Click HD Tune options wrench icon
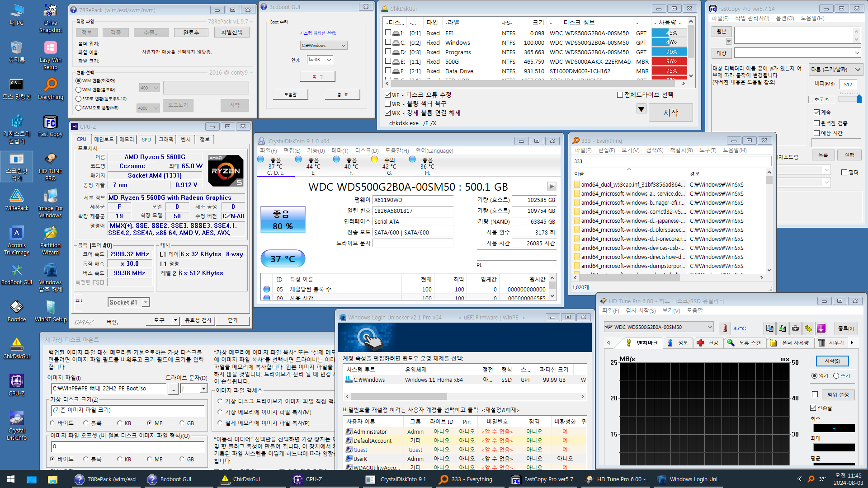Image resolution: width=868 pixels, height=488 pixels. point(808,328)
